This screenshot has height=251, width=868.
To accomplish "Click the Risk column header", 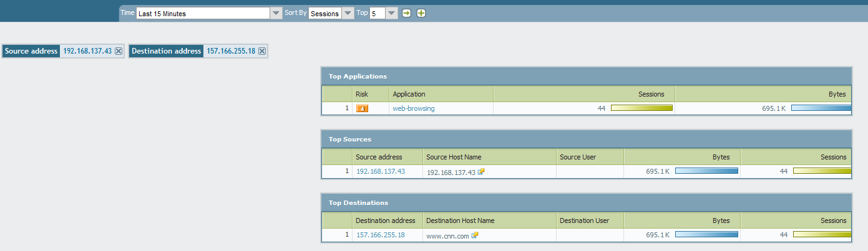I will (362, 94).
